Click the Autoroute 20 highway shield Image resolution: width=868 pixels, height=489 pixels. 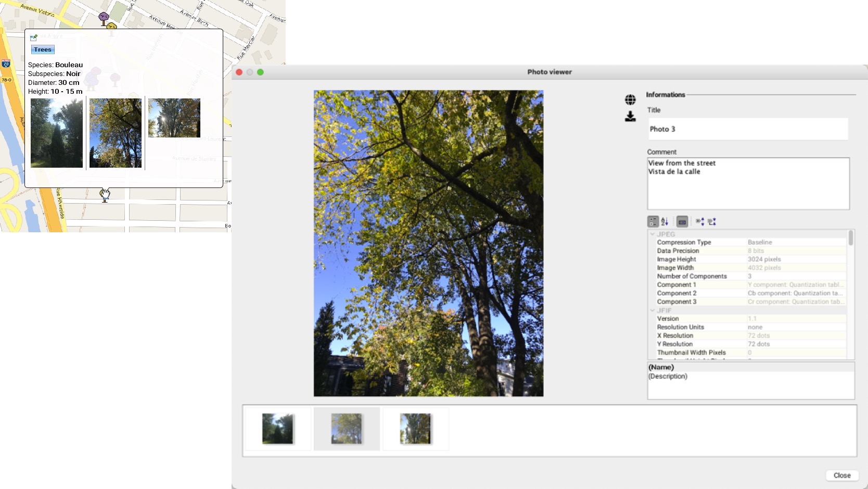[6, 64]
